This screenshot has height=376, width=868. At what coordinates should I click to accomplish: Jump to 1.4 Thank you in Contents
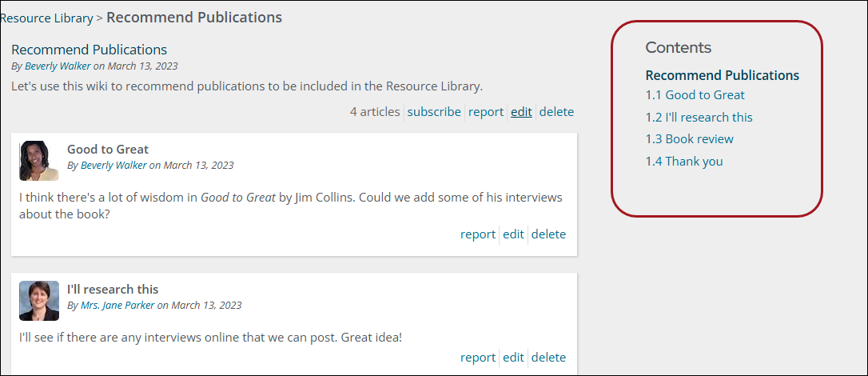click(684, 162)
